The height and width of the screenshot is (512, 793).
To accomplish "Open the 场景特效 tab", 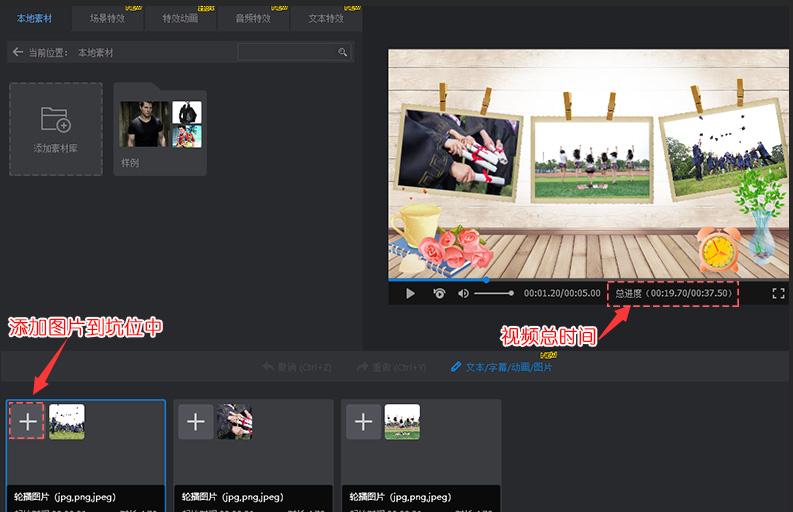I will pos(108,18).
